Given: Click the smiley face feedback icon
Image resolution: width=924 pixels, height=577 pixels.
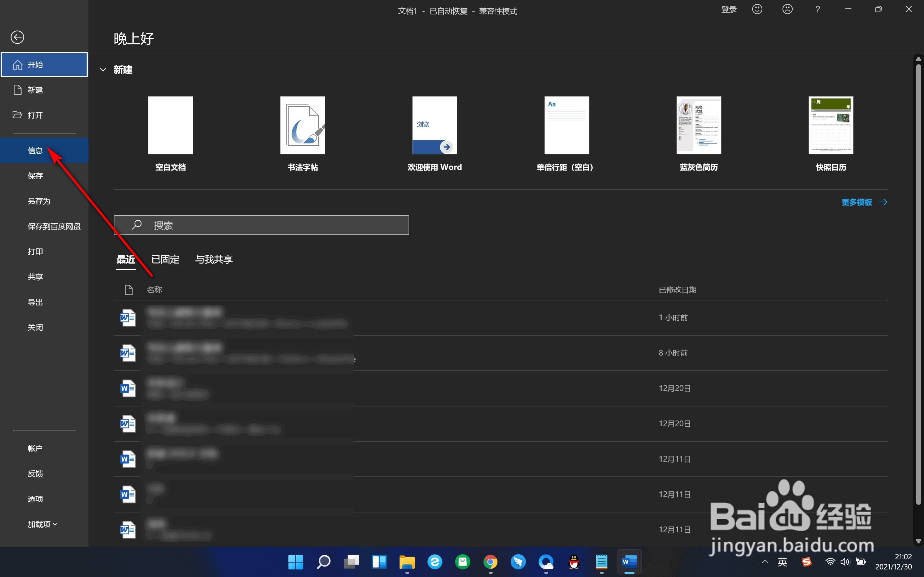Looking at the screenshot, I should click(757, 9).
